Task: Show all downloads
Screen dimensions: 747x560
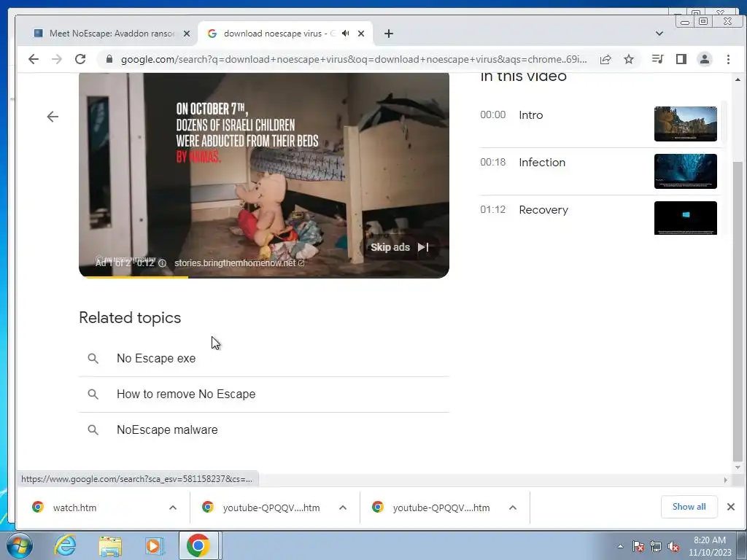Action: [x=689, y=507]
